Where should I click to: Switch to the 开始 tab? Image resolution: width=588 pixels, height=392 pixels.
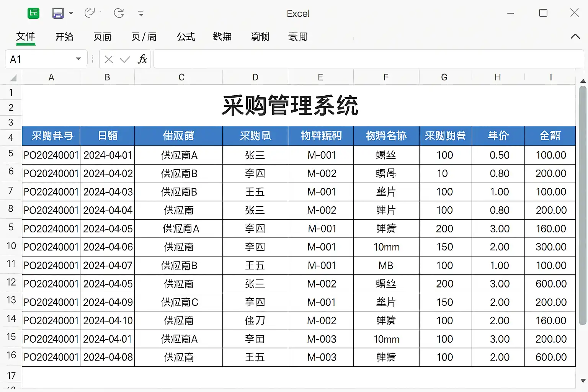tap(64, 37)
